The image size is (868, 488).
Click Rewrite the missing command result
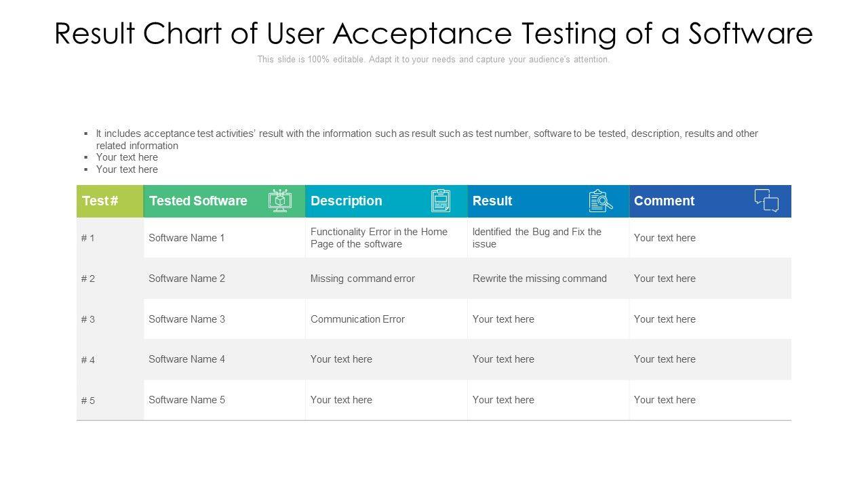(540, 279)
